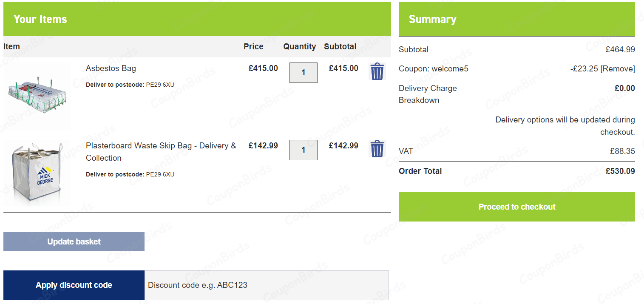Click the skip bag quantity field
This screenshot has width=644, height=304.
(x=303, y=150)
